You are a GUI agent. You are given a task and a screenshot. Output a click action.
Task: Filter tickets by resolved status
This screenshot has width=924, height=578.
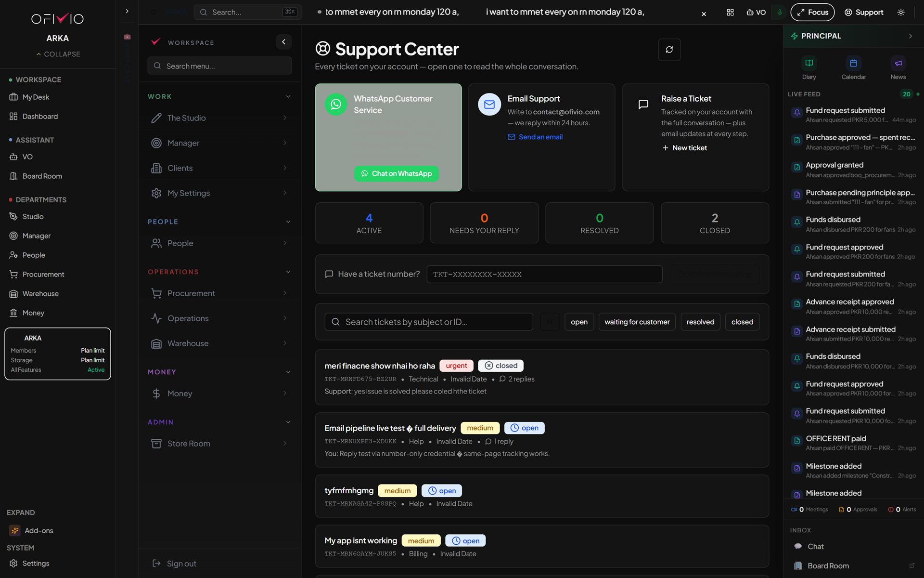pos(700,322)
